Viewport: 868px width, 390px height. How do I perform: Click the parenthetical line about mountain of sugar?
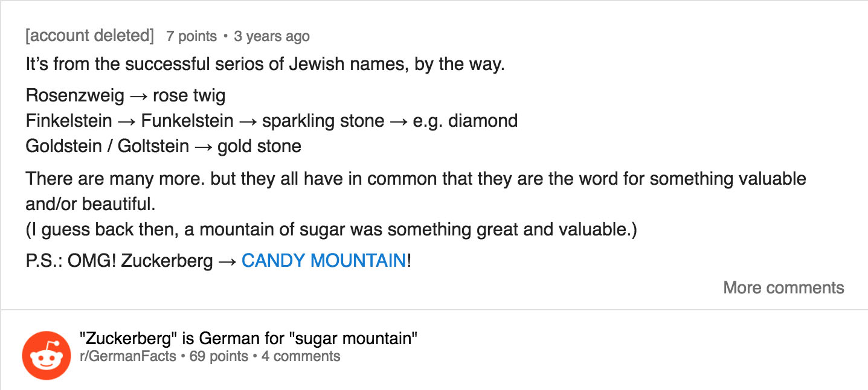[x=331, y=230]
